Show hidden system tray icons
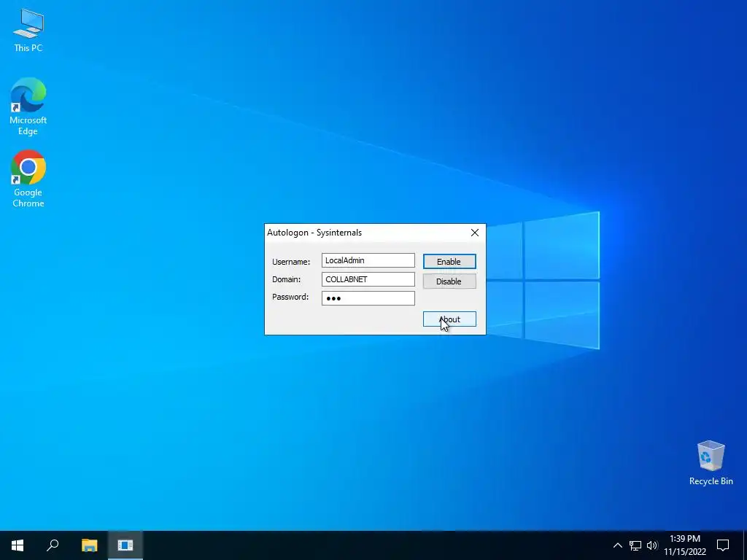This screenshot has height=560, width=747. pyautogui.click(x=617, y=545)
